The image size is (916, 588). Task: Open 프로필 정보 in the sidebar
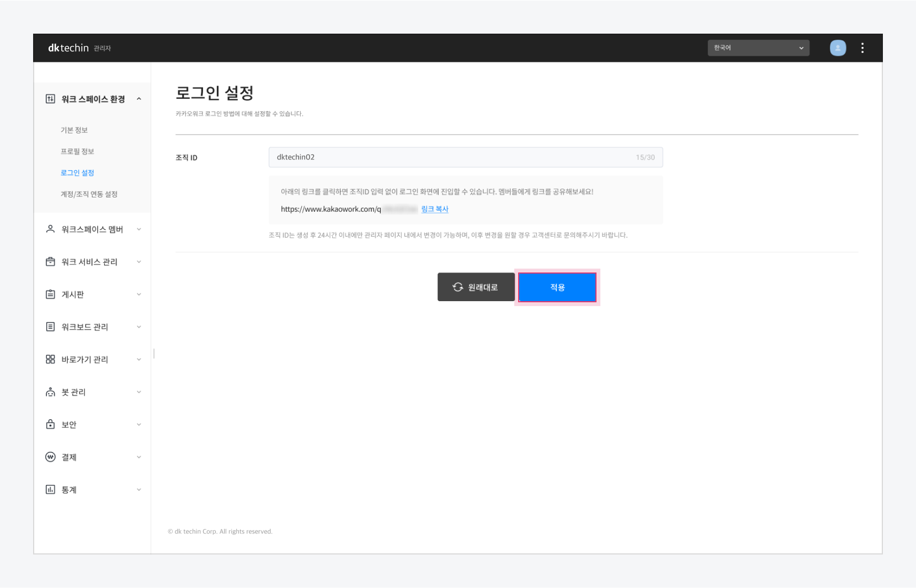(77, 151)
